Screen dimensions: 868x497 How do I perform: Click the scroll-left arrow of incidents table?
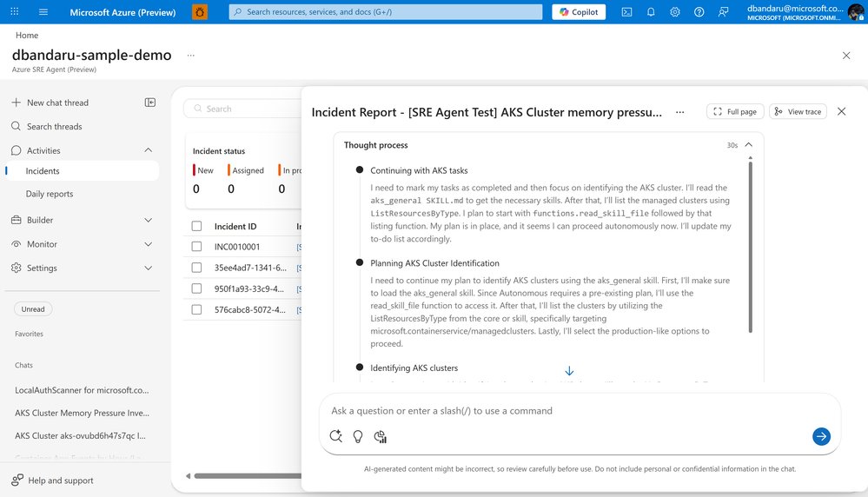(x=189, y=476)
